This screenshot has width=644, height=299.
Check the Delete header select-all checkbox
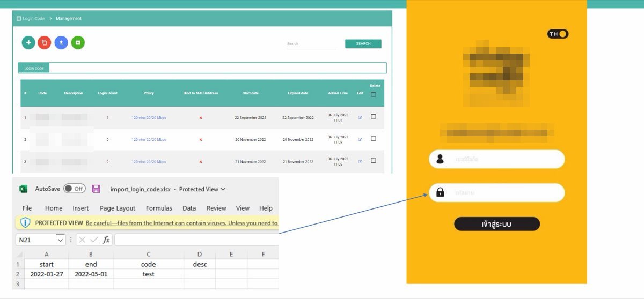374,95
